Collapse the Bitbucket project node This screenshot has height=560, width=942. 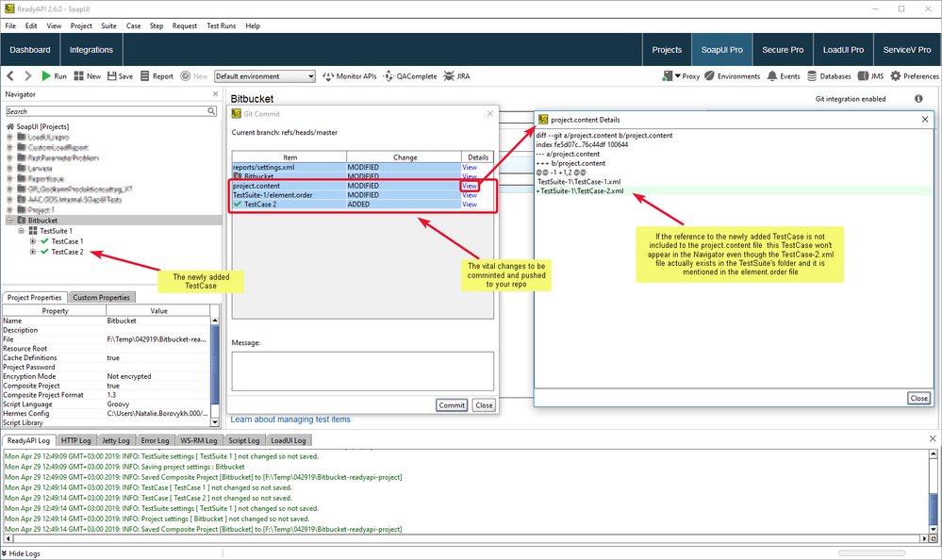[x=10, y=220]
